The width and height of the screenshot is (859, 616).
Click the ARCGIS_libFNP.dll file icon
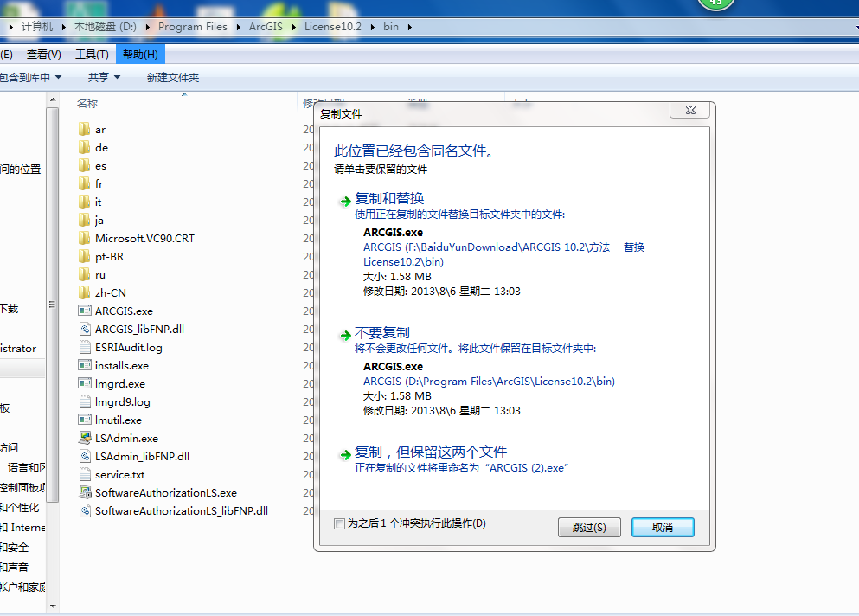point(84,329)
